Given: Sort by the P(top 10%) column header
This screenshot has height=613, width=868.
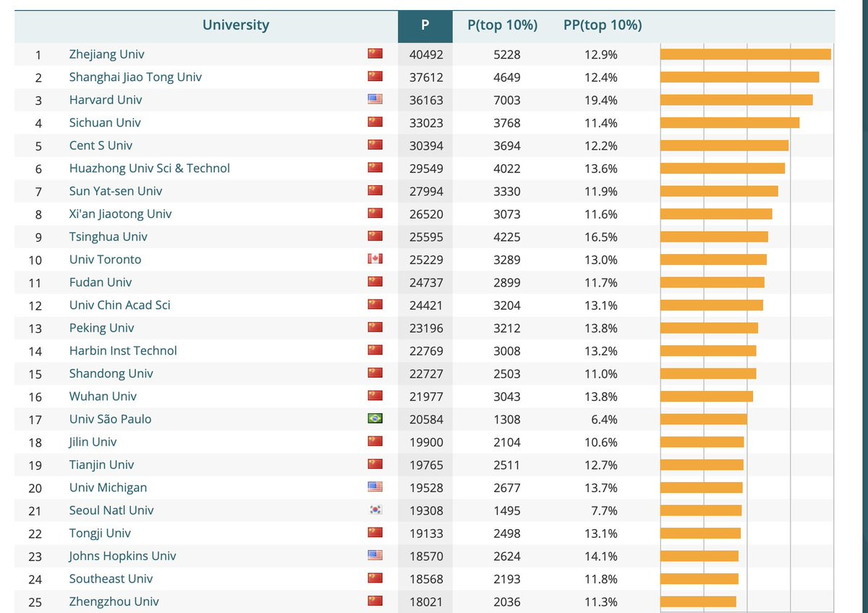Looking at the screenshot, I should pos(503,25).
